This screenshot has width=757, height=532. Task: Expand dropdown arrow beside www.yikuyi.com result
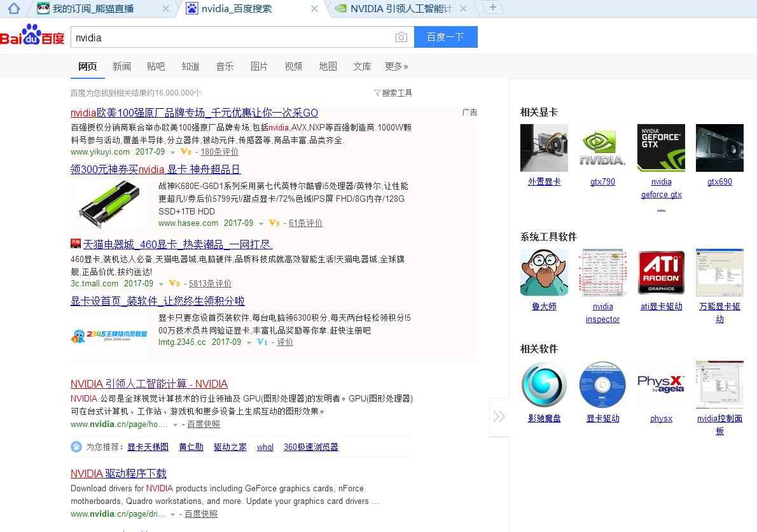172,153
